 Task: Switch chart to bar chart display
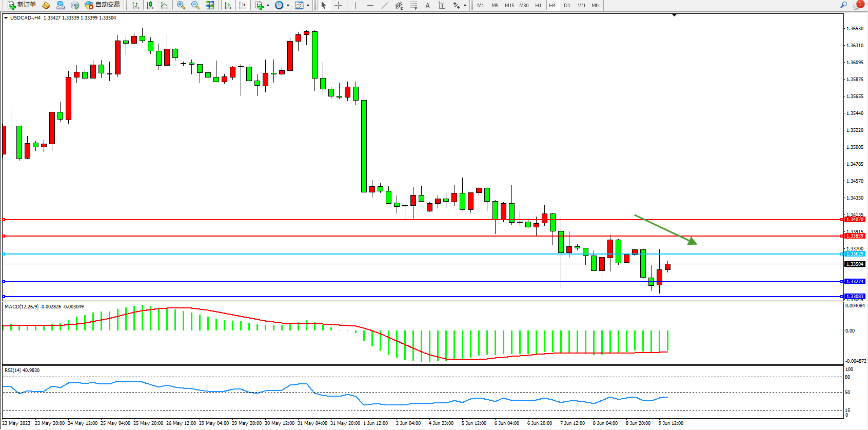135,5
